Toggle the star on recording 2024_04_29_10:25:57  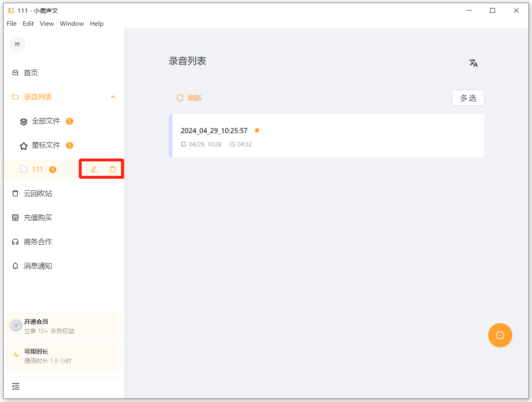pos(257,130)
